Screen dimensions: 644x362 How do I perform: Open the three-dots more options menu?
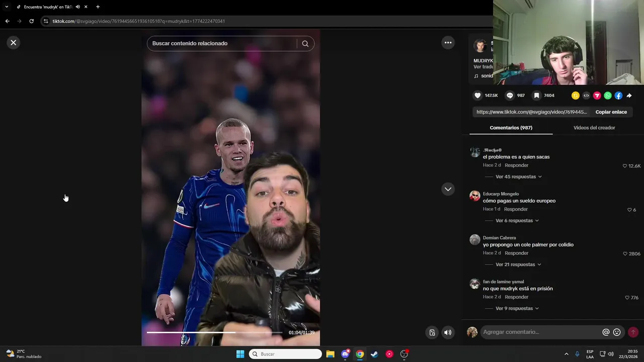pos(448,43)
